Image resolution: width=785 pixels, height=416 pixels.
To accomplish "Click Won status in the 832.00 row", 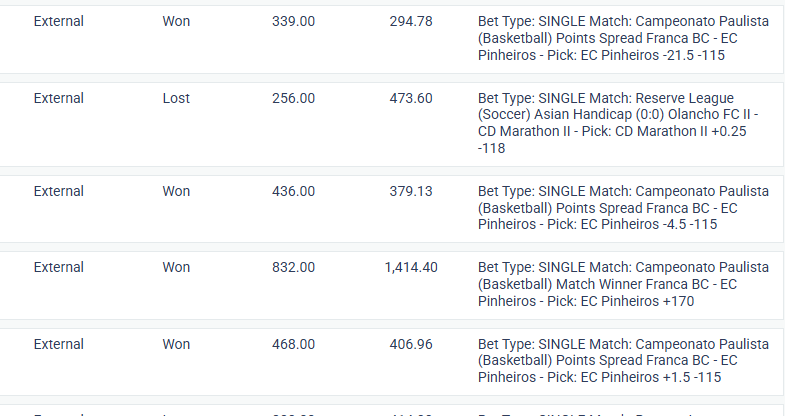I will pyautogui.click(x=176, y=267).
